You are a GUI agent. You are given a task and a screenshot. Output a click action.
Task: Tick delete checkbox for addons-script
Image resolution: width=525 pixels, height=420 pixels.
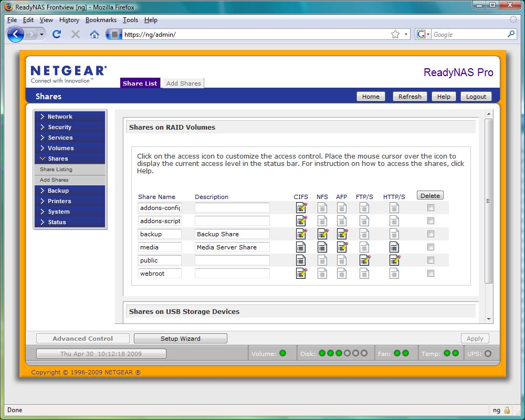point(430,220)
